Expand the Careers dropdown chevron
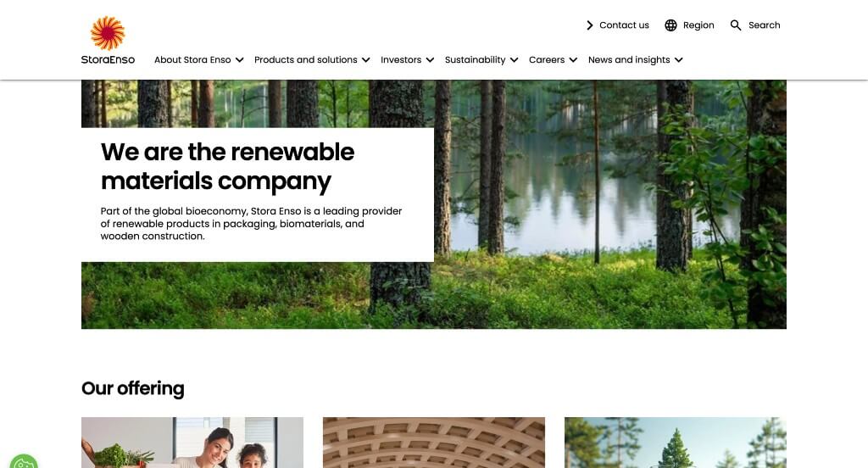 573,60
